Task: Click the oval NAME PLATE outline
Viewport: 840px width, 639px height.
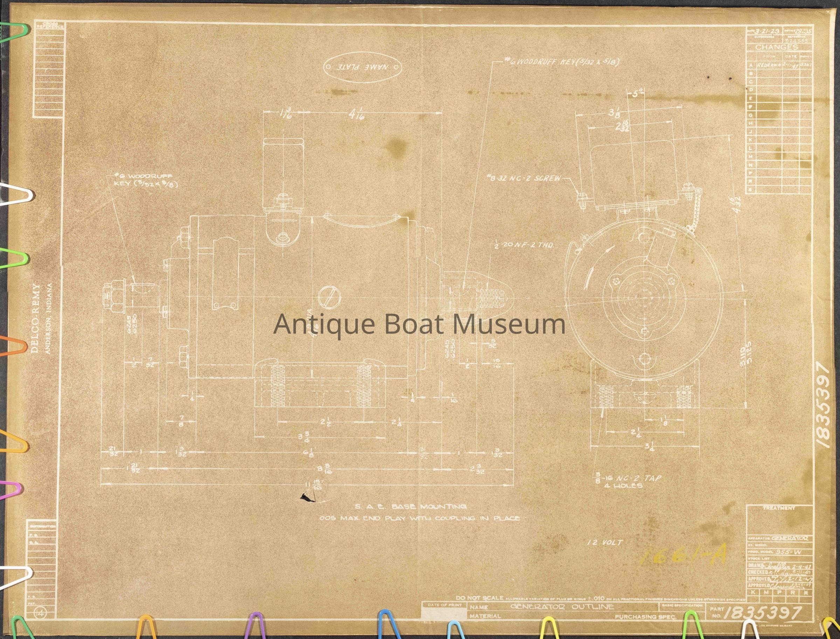Action: (363, 67)
